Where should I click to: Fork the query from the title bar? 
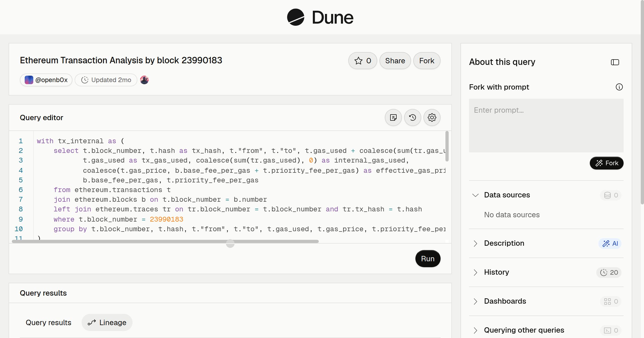coord(427,61)
